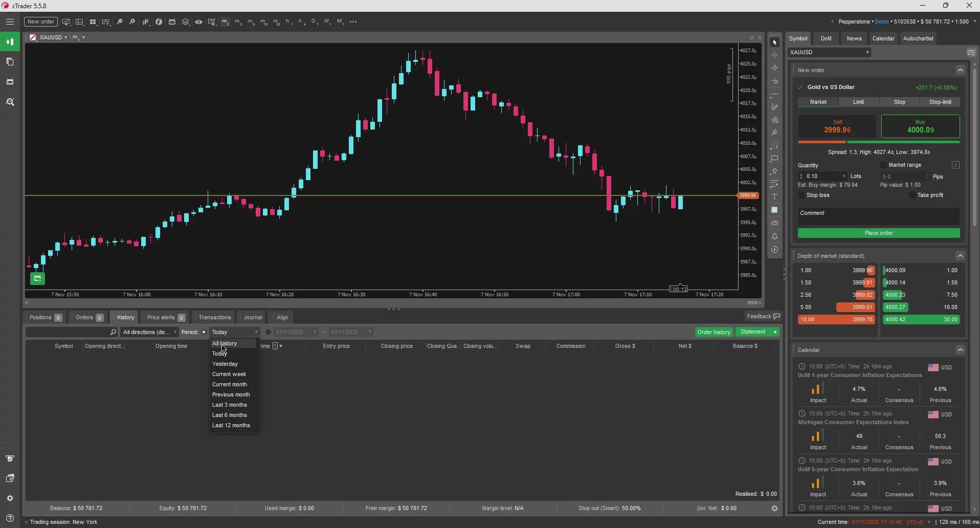980x528 pixels.
Task: Click the sell/buy sentiment bar below the prices
Action: [x=879, y=142]
